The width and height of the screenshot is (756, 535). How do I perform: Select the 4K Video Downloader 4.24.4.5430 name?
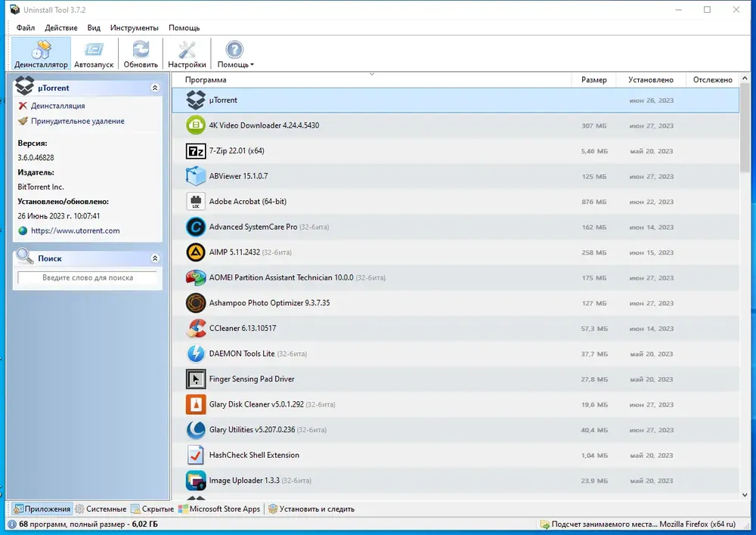(264, 125)
